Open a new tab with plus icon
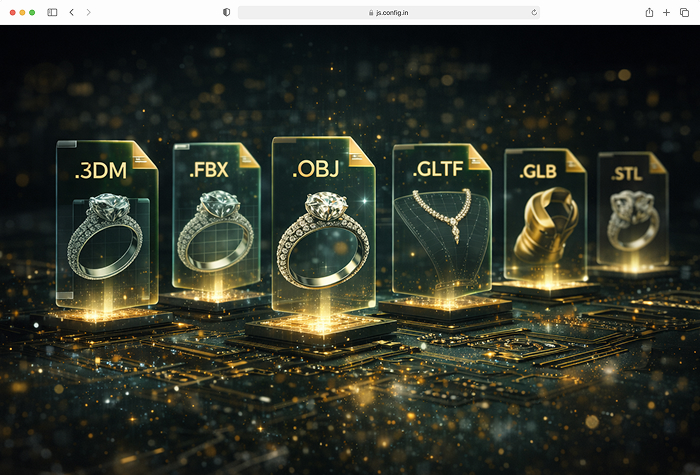 pyautogui.click(x=666, y=12)
